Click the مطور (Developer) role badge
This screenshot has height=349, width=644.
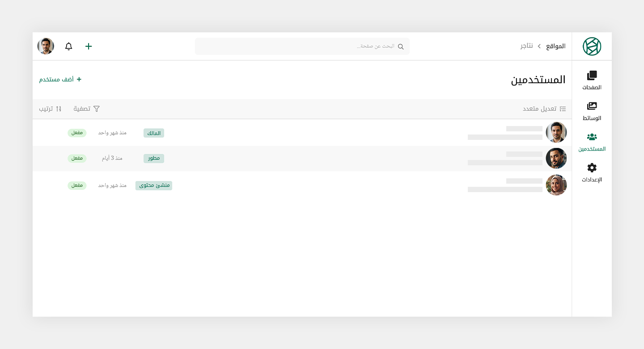[x=154, y=159]
